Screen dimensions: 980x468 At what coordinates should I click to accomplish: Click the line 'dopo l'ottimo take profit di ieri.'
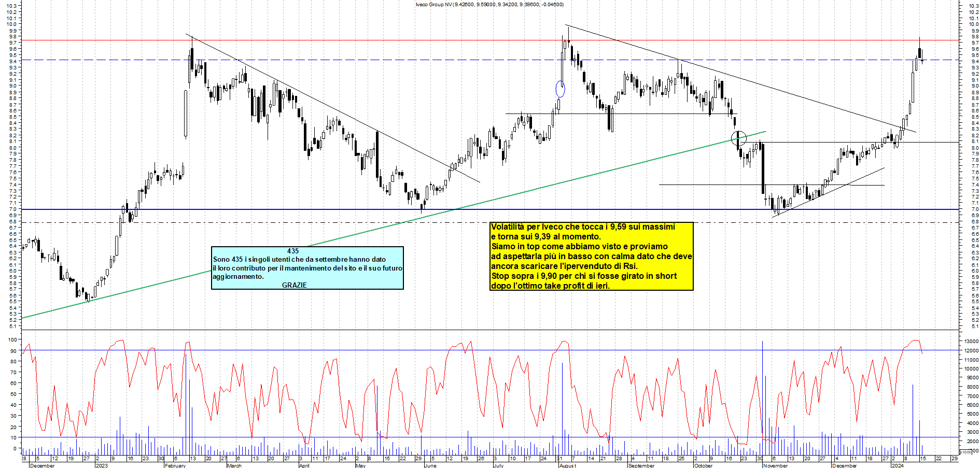[550, 286]
